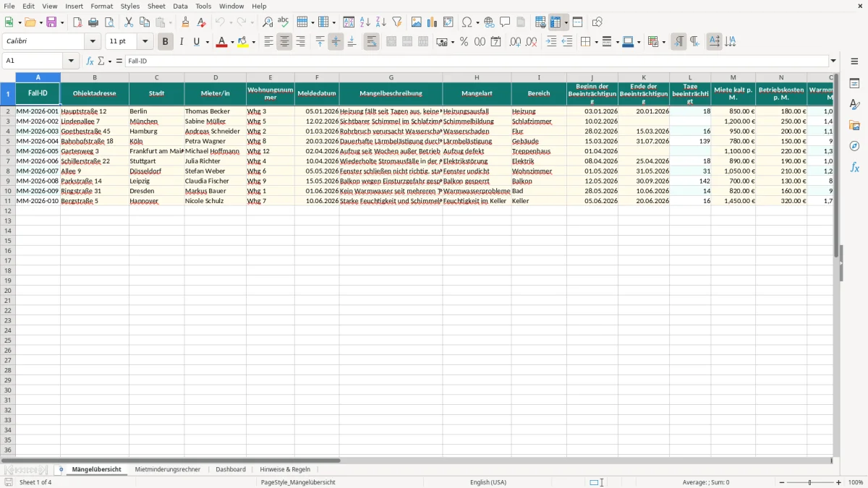Select row header 5

(8, 141)
